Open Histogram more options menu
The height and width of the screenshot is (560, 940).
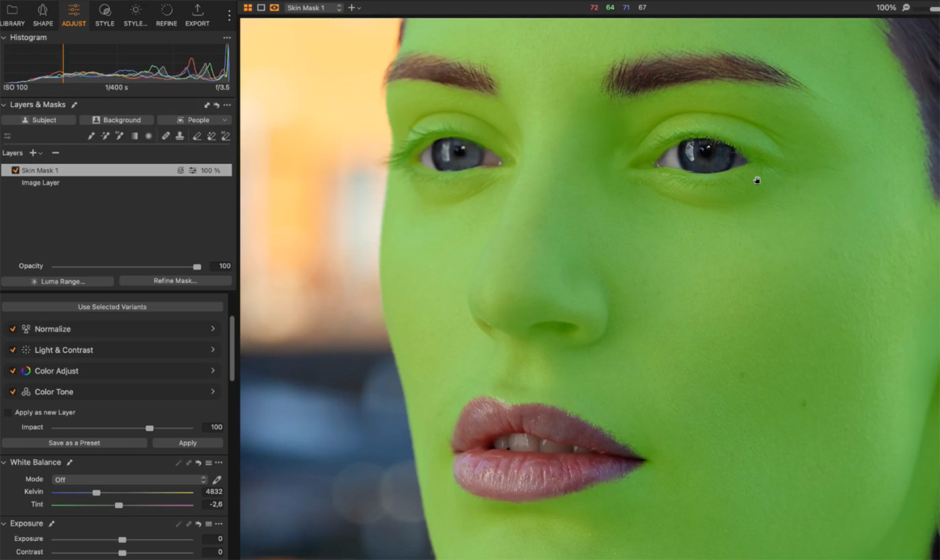point(227,38)
